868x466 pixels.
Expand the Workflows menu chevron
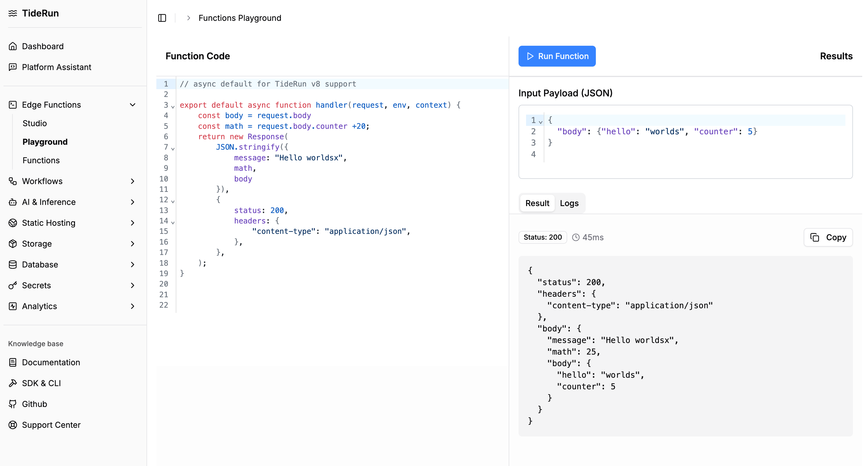132,181
